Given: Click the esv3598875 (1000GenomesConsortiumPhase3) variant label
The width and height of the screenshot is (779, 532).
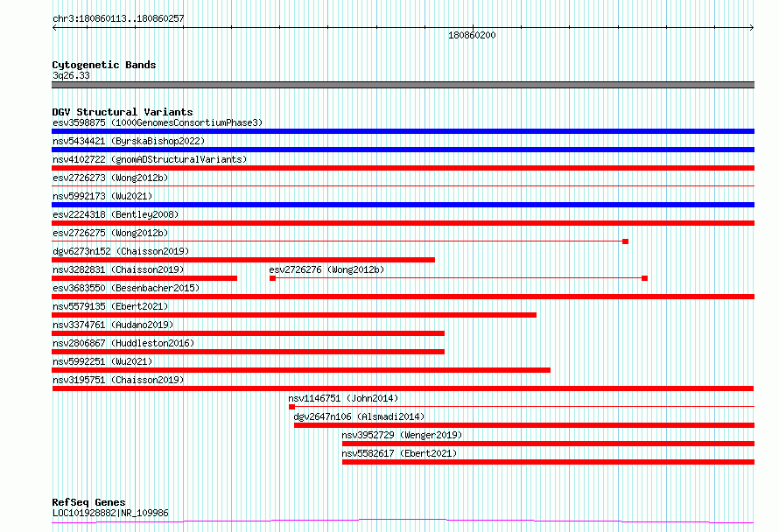Looking at the screenshot, I should (158, 122).
